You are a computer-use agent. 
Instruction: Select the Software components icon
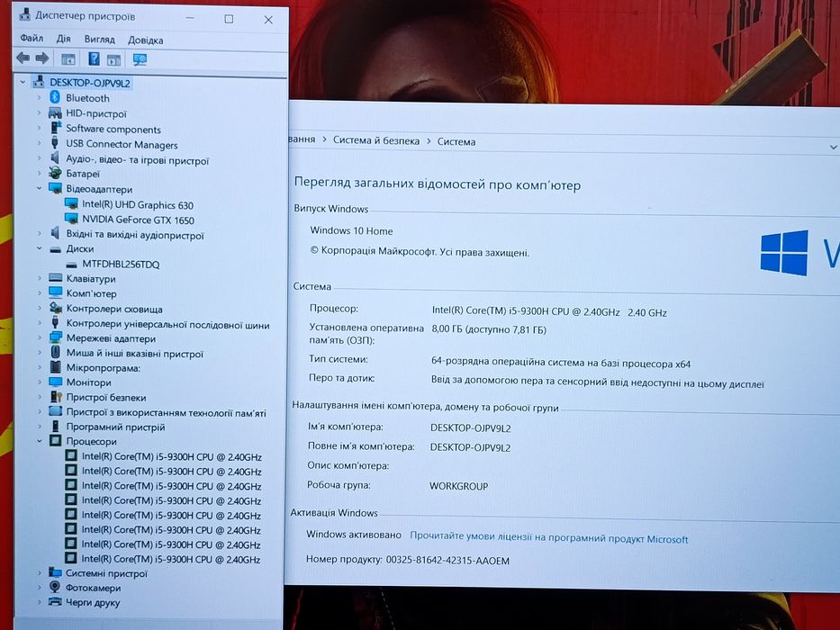(x=55, y=128)
